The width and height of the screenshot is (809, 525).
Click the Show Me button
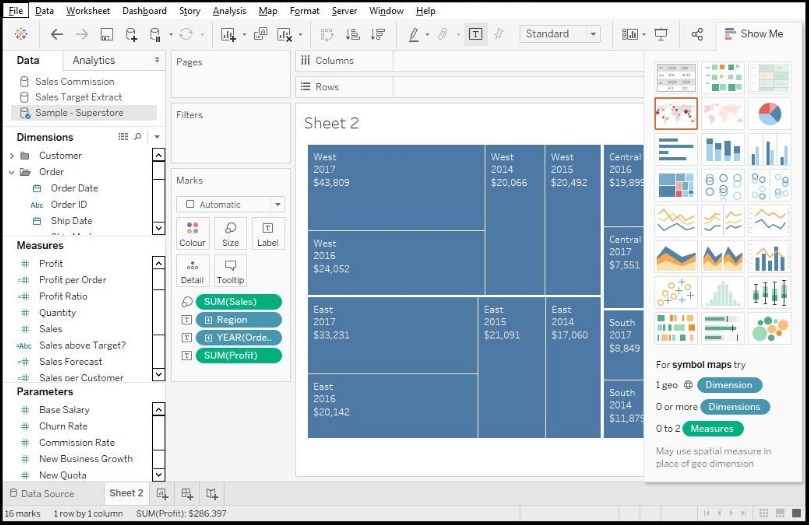point(754,34)
